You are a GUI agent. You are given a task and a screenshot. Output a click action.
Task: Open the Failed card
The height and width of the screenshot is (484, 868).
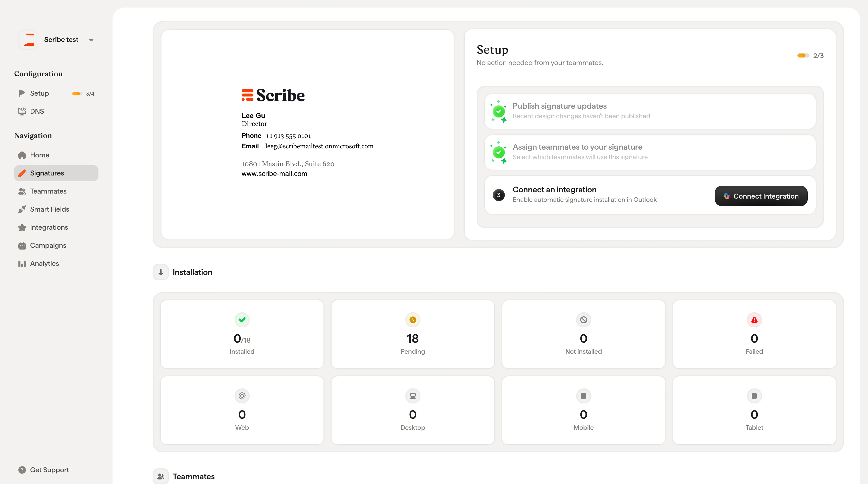point(754,334)
